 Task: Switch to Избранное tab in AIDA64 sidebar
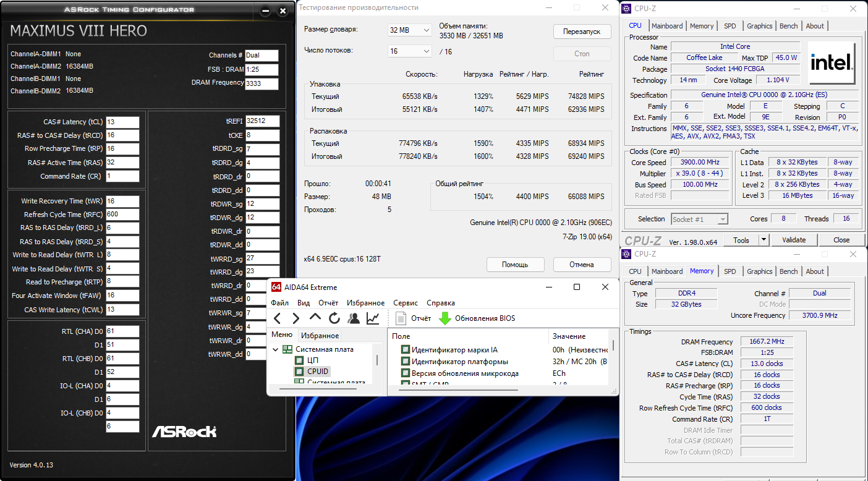pyautogui.click(x=320, y=336)
